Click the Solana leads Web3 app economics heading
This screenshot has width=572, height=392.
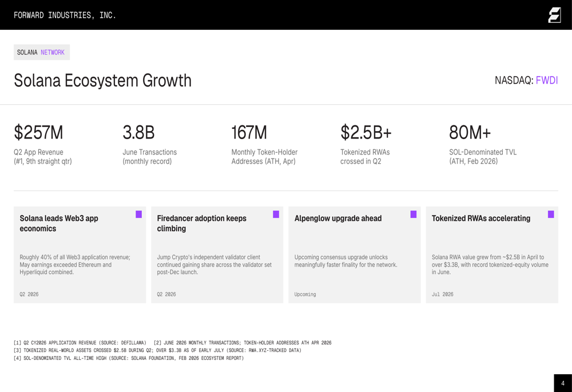click(x=59, y=223)
